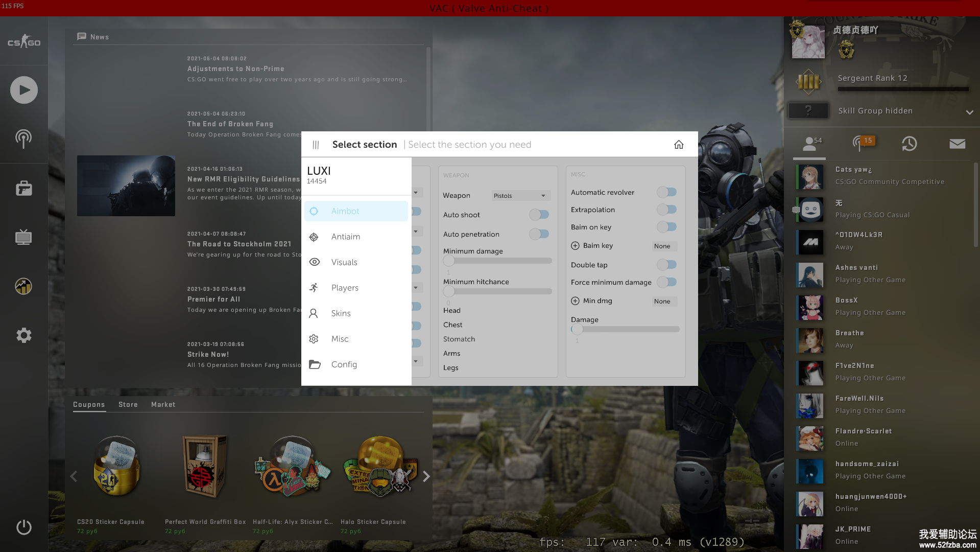Toggle the Auto shoot switch

[539, 215]
